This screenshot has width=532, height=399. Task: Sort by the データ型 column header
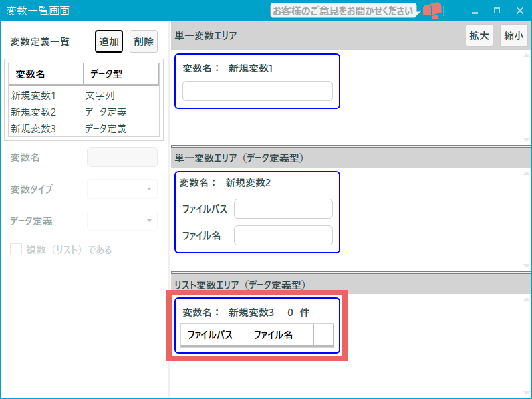(x=121, y=74)
